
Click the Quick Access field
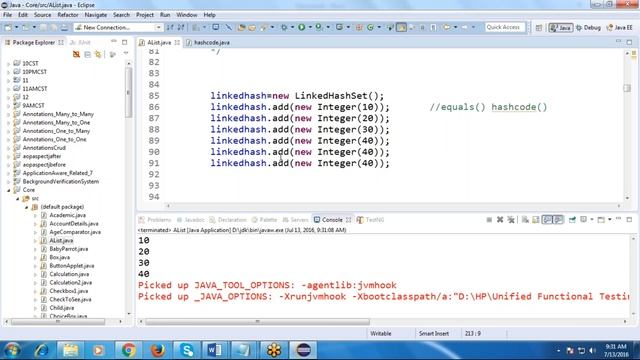(x=504, y=27)
